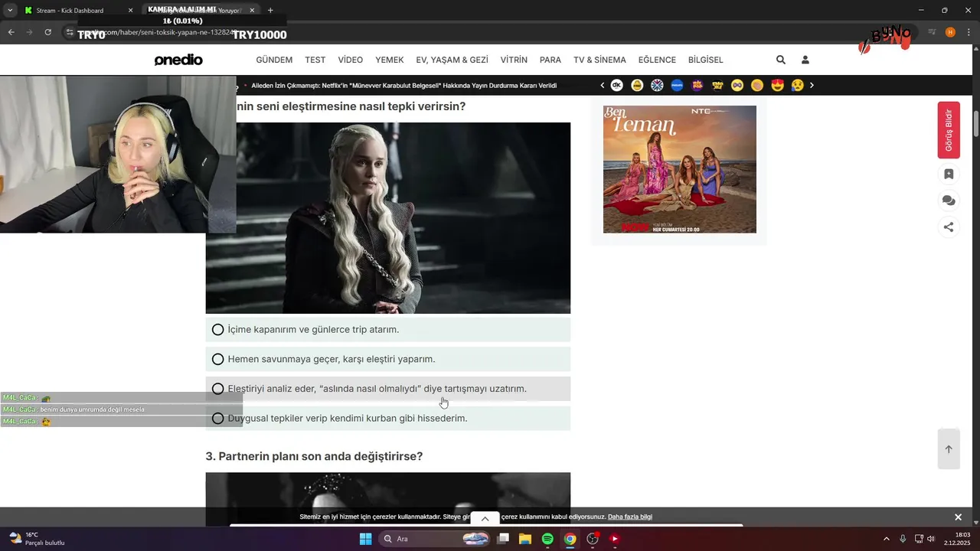Click the red play app taskbar icon
Viewport: 980px width, 551px height.
click(614, 539)
